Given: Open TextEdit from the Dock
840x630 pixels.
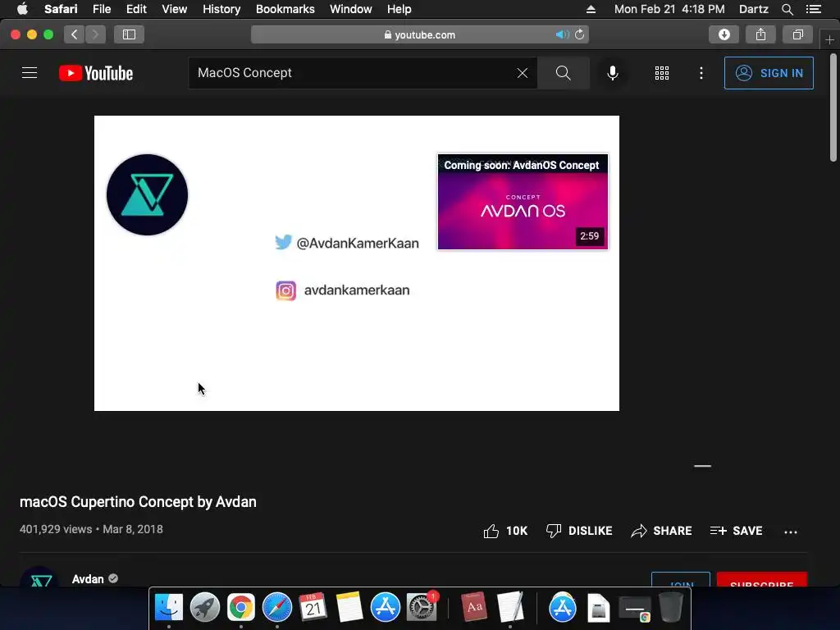Looking at the screenshot, I should 510,607.
